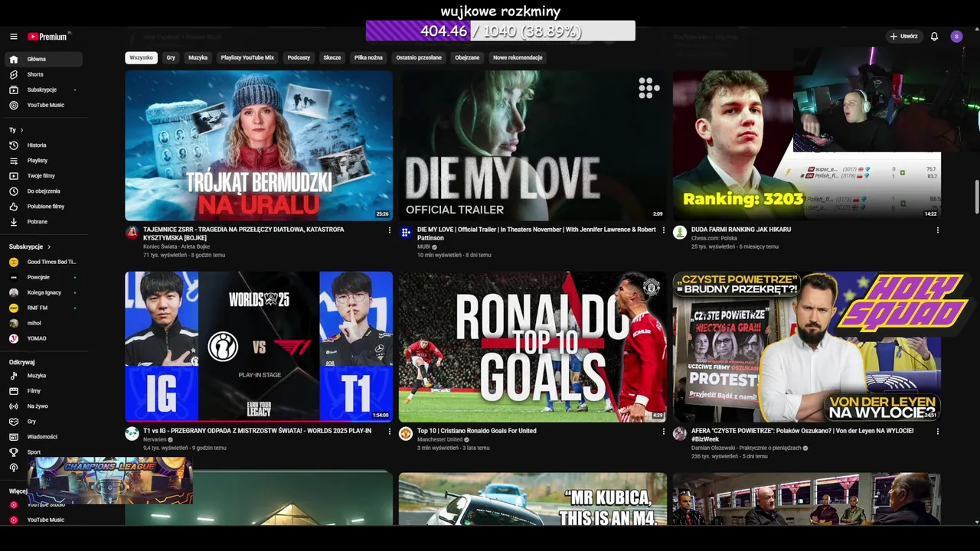
Task: Play the DIE MY LOVE trailer thumbnail
Action: point(533,145)
